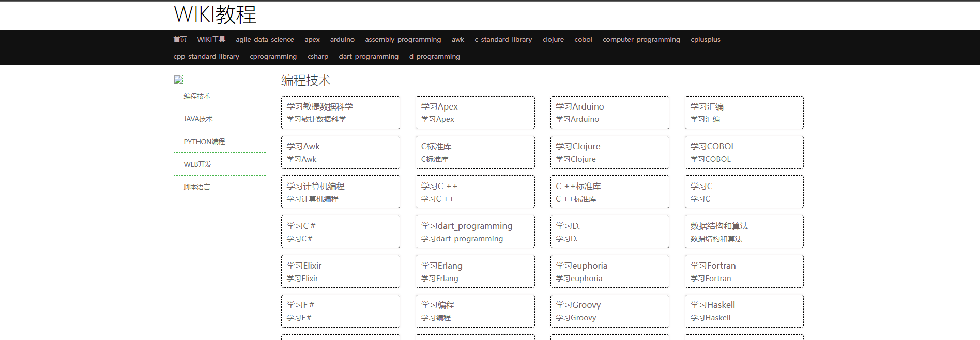Choose 脚本语言 in sidebar

coord(197,187)
